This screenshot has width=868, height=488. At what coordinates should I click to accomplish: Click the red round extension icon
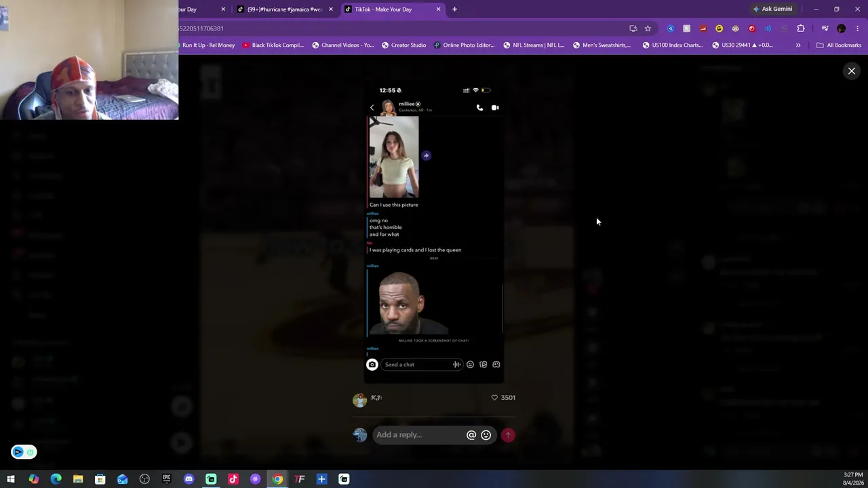point(752,28)
